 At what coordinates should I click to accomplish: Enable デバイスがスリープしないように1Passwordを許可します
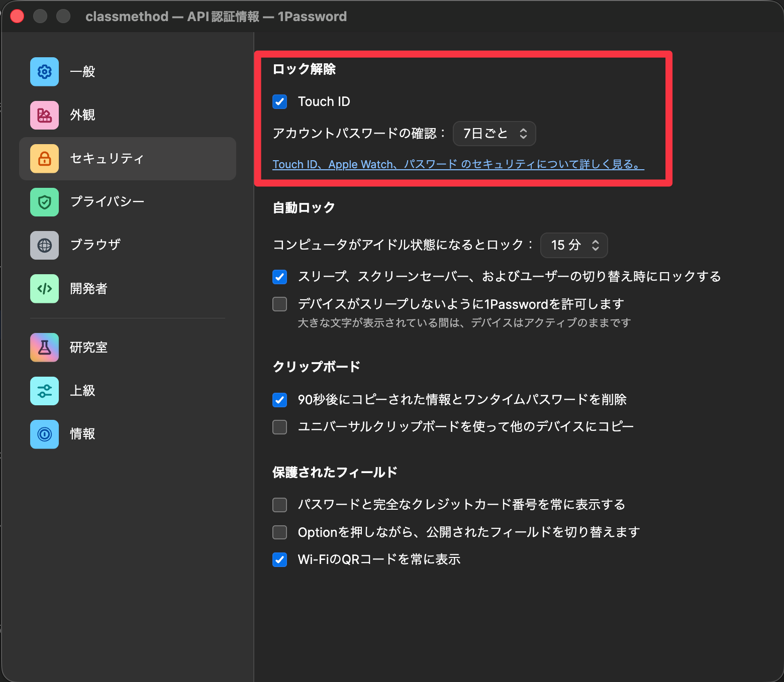point(279,304)
